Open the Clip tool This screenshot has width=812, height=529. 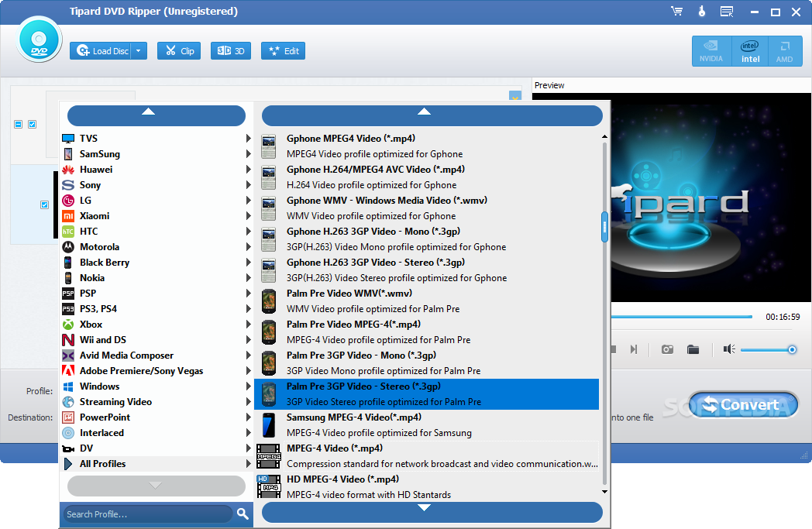tap(179, 50)
